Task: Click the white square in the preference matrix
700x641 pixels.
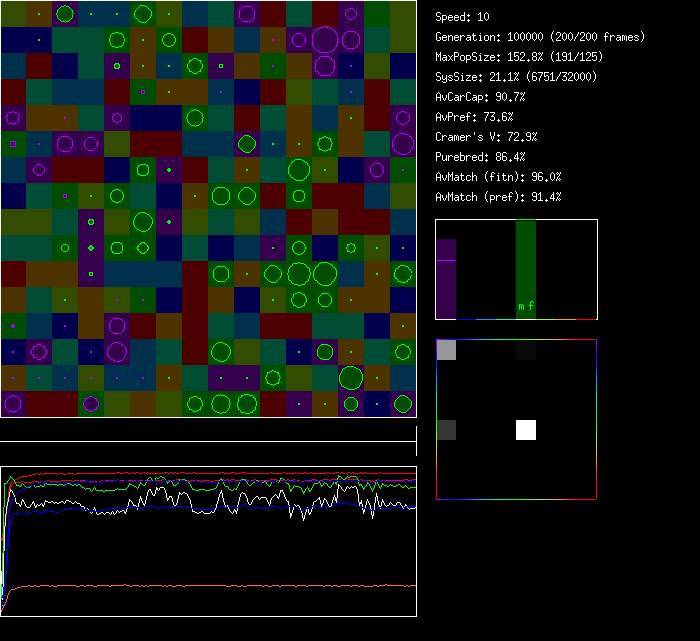Action: [526, 429]
